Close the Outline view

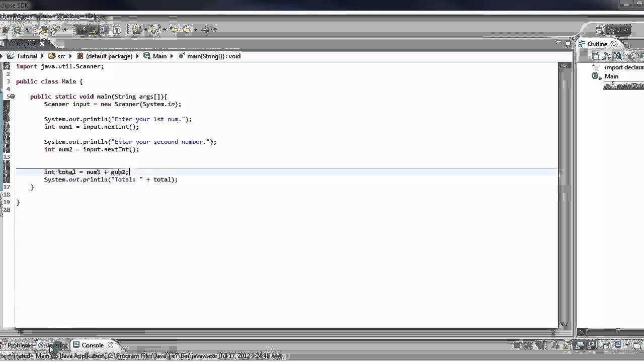tap(614, 44)
